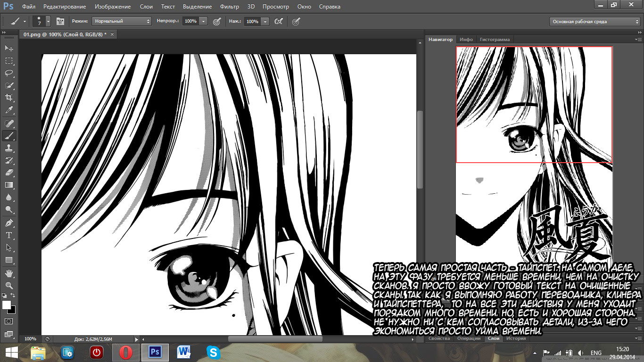Switch to the Гистограмма tab
Viewport: 644px width, 362px height.
coord(495,40)
